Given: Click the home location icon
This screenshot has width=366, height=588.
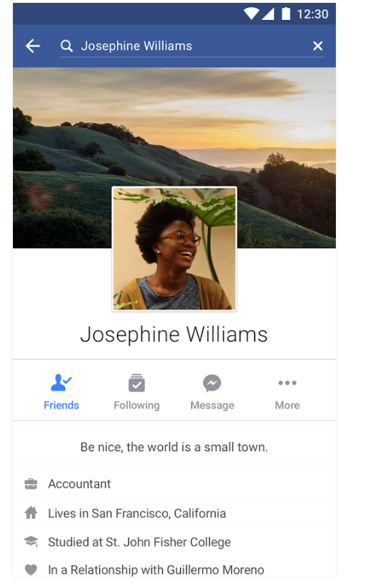Looking at the screenshot, I should [31, 513].
